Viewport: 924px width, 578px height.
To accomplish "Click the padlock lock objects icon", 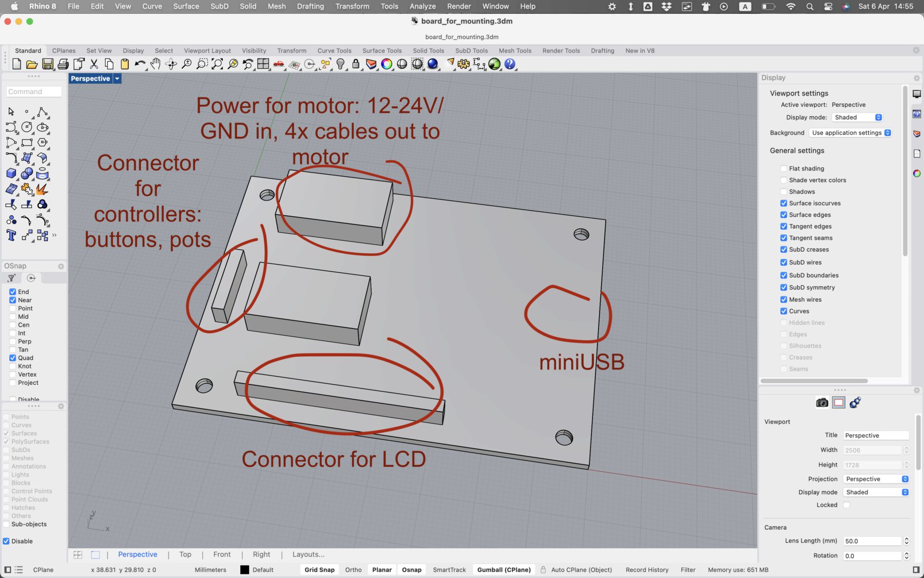I will (356, 64).
